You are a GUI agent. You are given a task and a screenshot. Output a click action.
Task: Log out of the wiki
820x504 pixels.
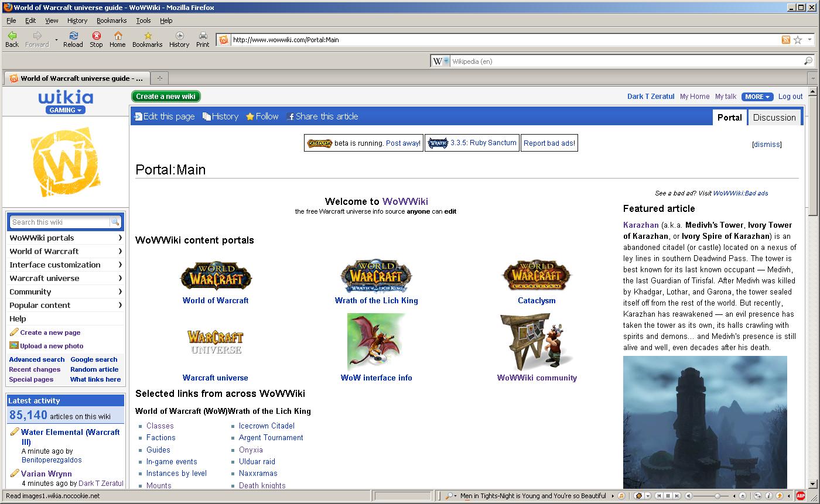click(790, 97)
